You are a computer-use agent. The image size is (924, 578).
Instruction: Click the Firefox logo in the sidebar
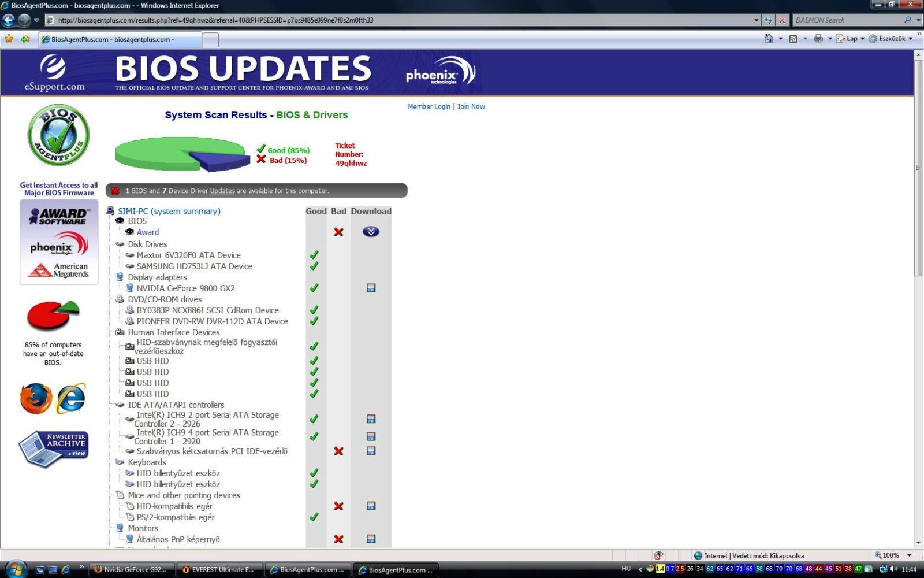click(x=36, y=398)
